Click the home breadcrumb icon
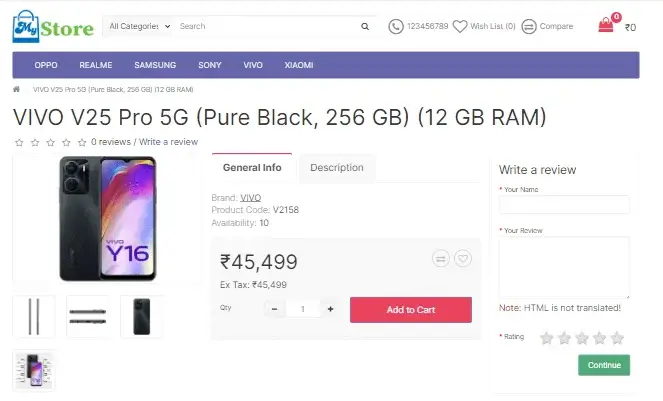Screen dimensions: 663x401 pyautogui.click(x=17, y=90)
